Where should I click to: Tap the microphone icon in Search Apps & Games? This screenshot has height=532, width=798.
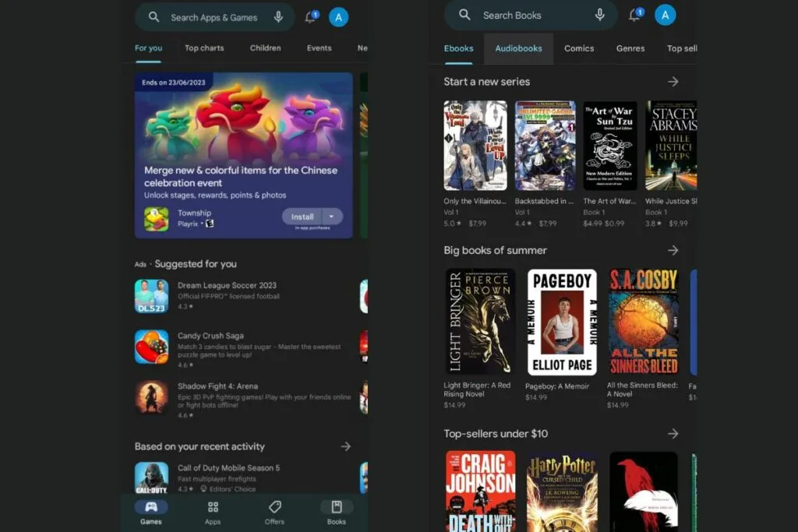pyautogui.click(x=278, y=17)
